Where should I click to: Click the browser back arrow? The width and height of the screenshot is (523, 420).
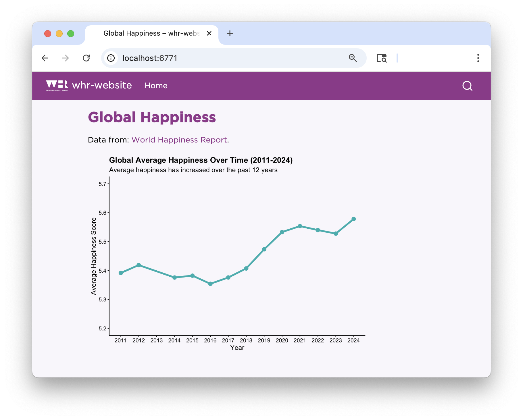point(45,58)
